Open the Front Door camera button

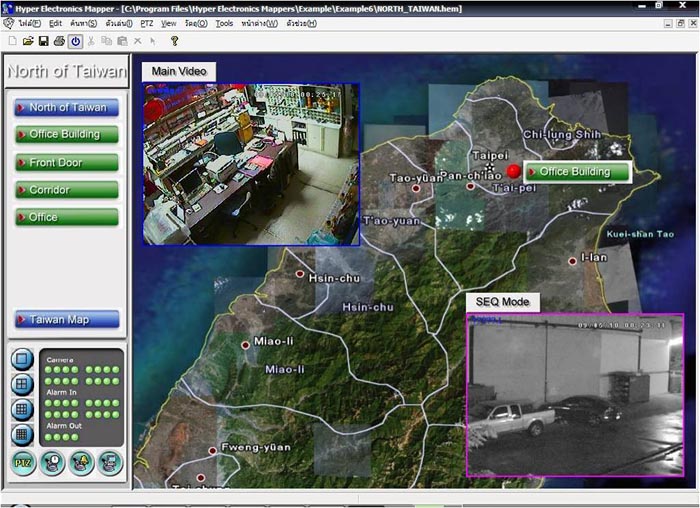(67, 162)
